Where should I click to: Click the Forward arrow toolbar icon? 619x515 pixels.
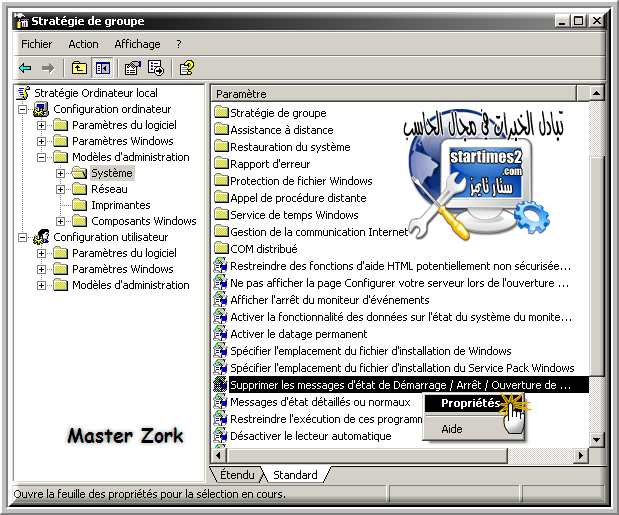click(x=48, y=68)
